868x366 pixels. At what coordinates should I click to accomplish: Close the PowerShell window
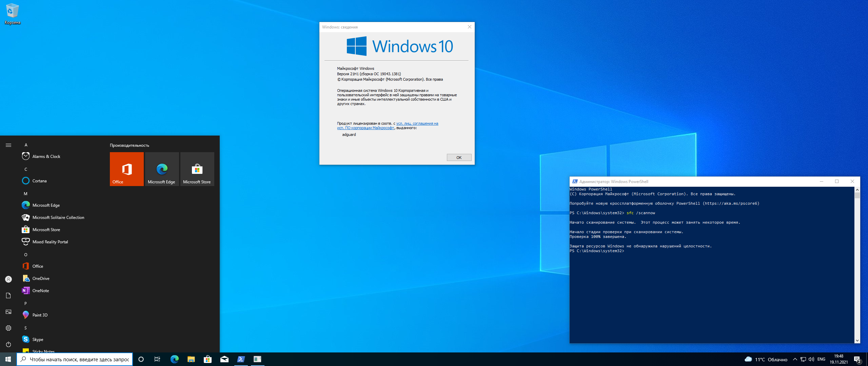tap(852, 181)
